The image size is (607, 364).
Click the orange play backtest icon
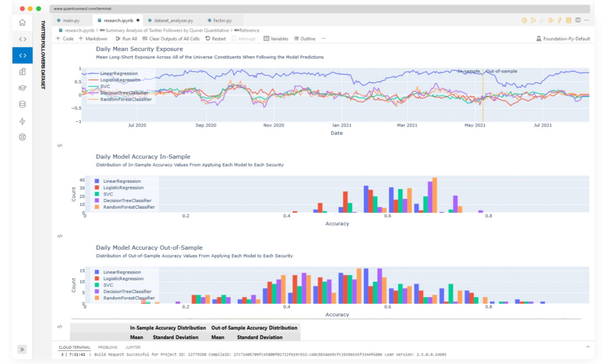pos(533,20)
